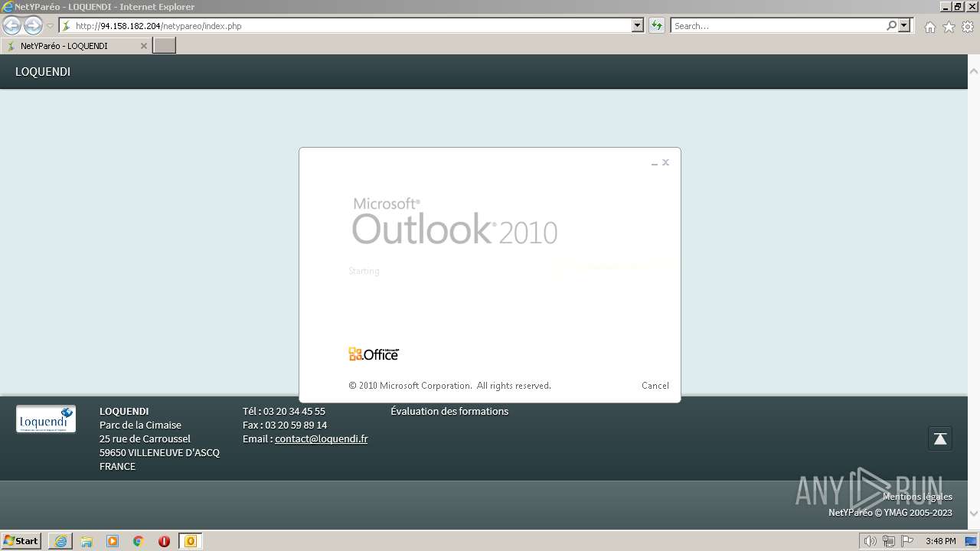Click the browser Back arrow button
This screenshot has width=980, height=551.
pyautogui.click(x=11, y=25)
